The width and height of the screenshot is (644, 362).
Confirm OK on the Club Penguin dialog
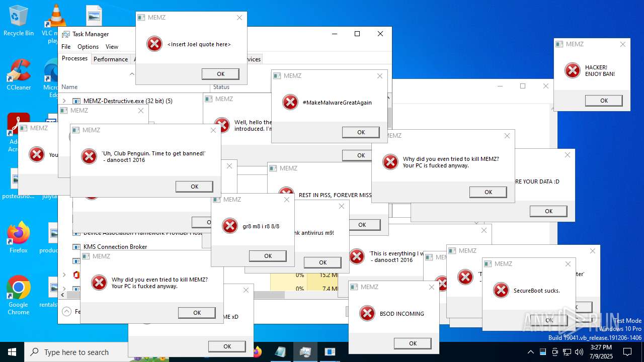coord(194,187)
